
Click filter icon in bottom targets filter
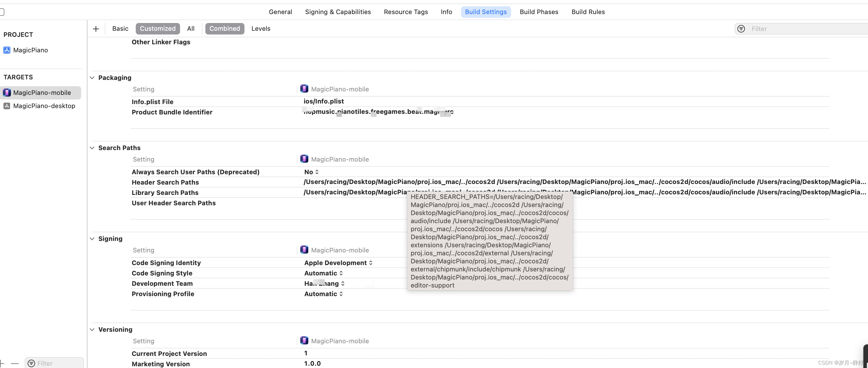click(x=31, y=364)
